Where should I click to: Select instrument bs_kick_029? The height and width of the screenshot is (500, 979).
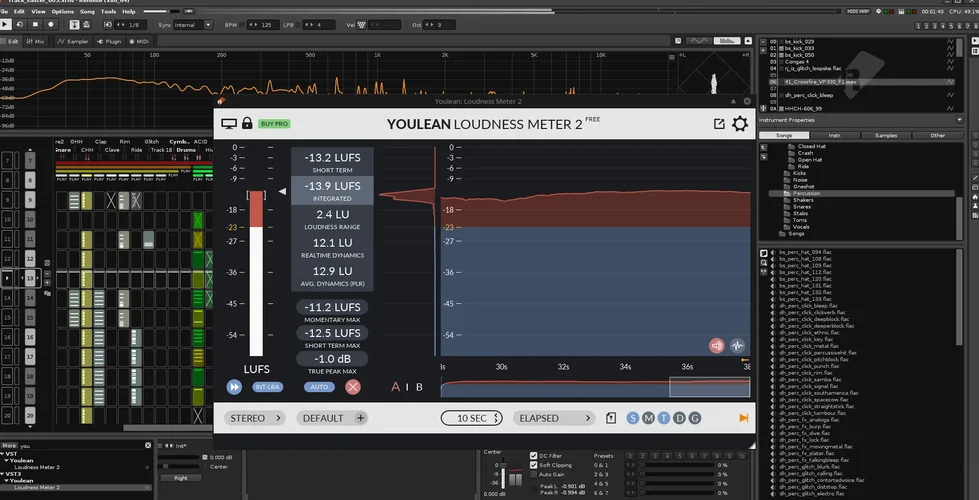coord(799,41)
